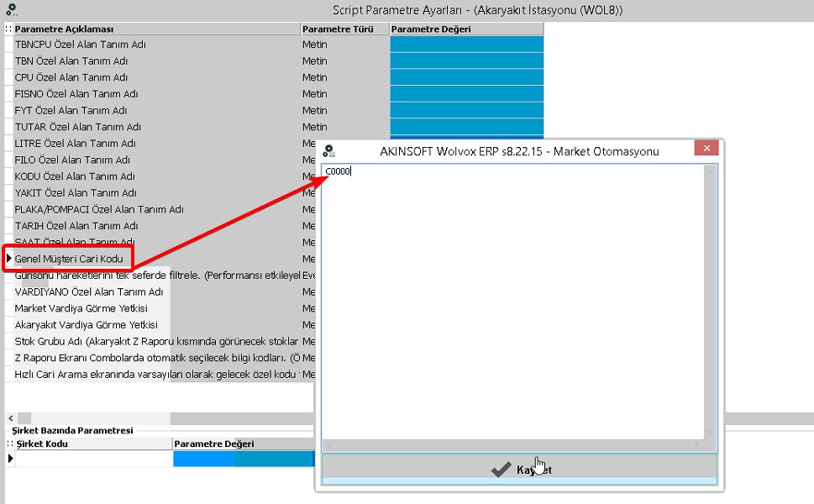This screenshot has height=504, width=814.
Task: Click Metin type cell in TBNCPU row
Action: point(345,45)
